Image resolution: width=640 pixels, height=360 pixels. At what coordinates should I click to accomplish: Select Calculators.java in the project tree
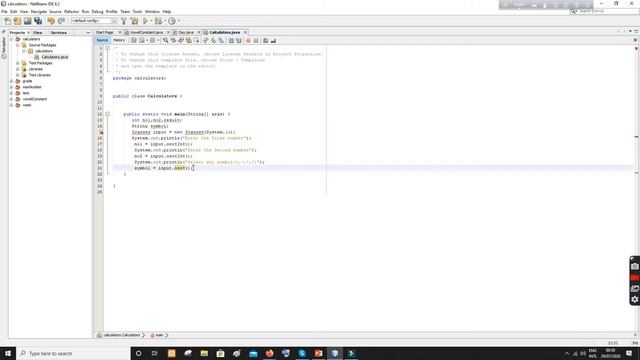point(55,57)
